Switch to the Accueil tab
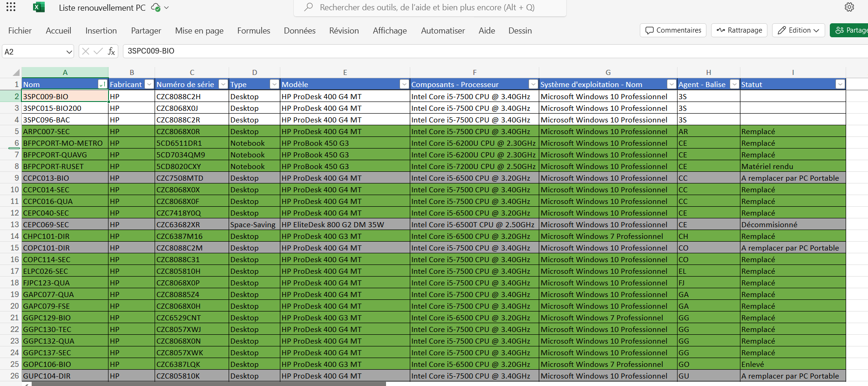This screenshot has height=386, width=868. tap(59, 31)
